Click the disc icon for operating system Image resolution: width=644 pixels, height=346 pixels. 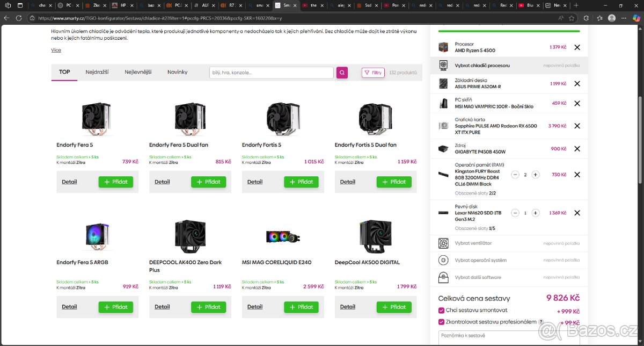[x=443, y=261]
